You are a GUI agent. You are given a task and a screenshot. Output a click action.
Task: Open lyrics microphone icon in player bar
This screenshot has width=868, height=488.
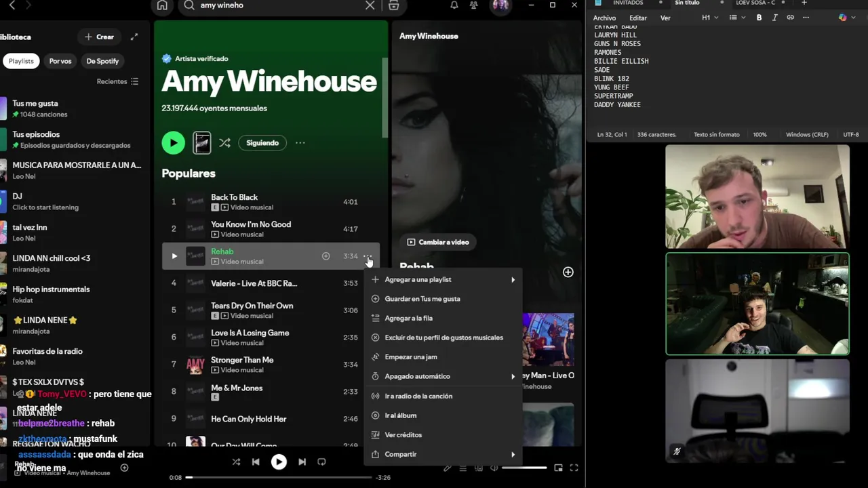point(448,468)
